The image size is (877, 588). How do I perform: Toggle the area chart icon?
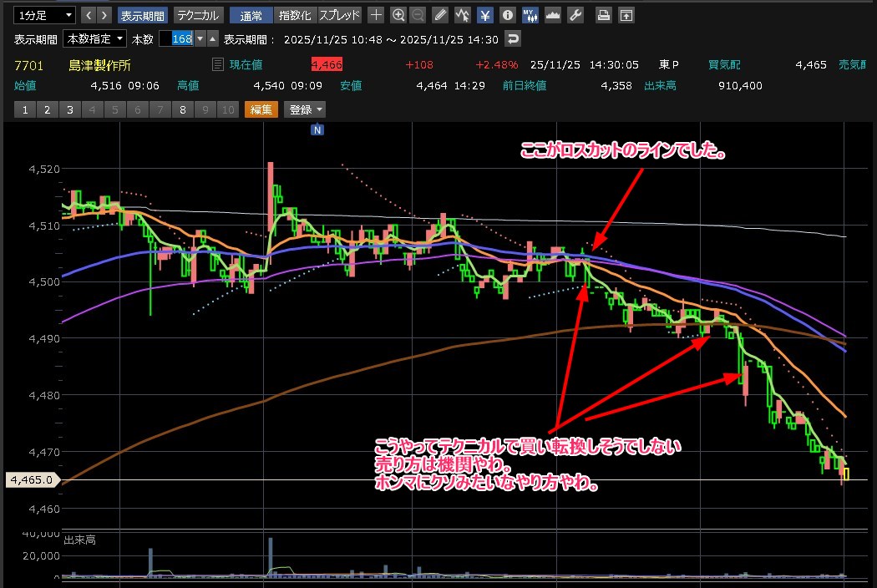pos(553,15)
